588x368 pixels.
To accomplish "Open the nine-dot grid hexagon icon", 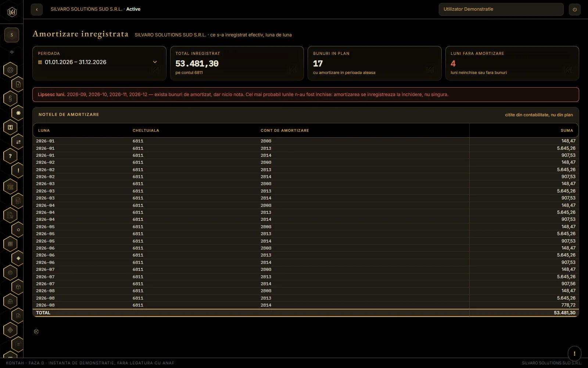I will (x=10, y=244).
